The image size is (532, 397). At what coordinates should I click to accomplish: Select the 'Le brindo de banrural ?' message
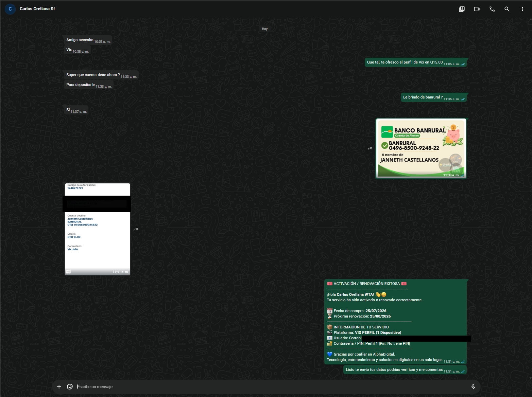pyautogui.click(x=434, y=97)
